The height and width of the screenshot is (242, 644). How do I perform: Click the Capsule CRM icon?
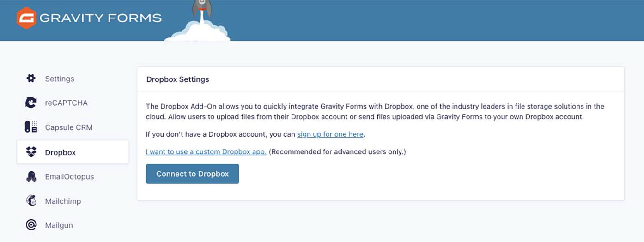tap(31, 127)
